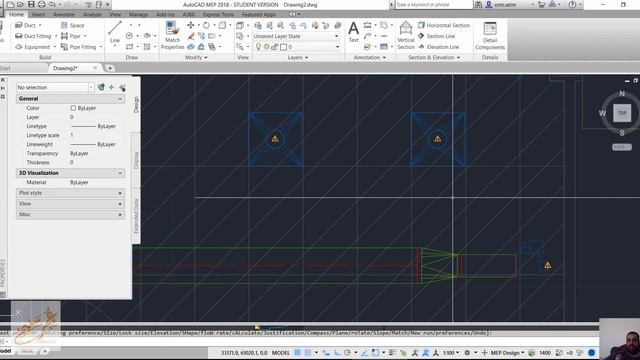Select the Elevation Line tool
The width and height of the screenshot is (640, 360).
coord(439,47)
